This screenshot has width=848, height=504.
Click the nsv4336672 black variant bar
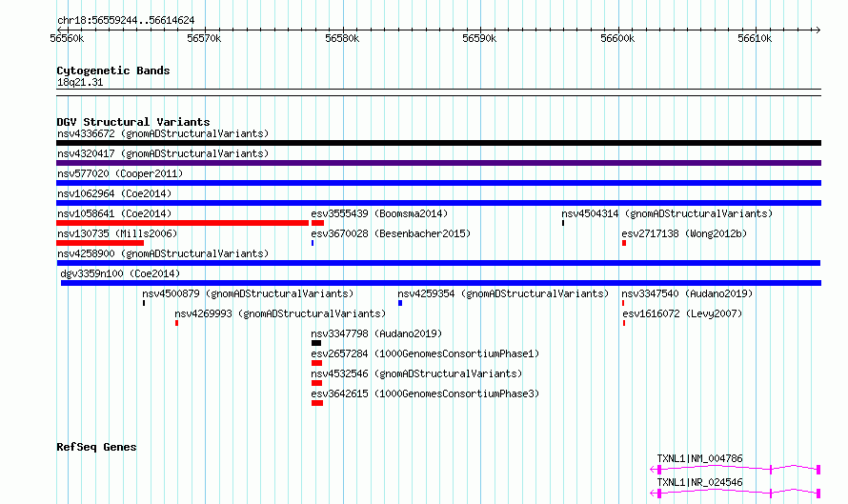tap(438, 143)
